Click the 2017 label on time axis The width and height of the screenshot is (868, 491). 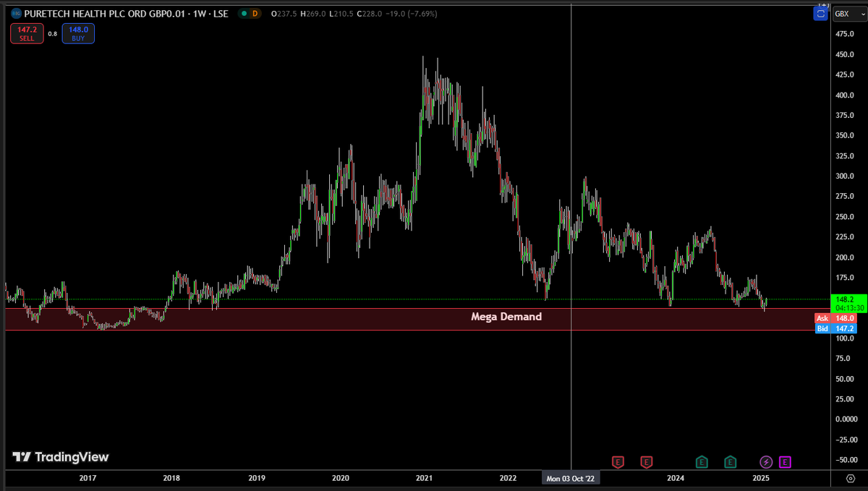[88, 479]
